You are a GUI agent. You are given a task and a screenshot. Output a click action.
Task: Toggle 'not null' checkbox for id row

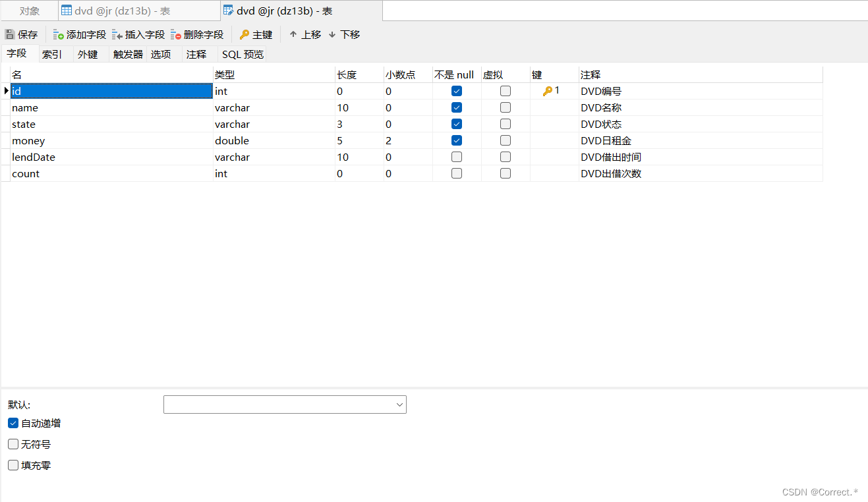[x=457, y=91]
